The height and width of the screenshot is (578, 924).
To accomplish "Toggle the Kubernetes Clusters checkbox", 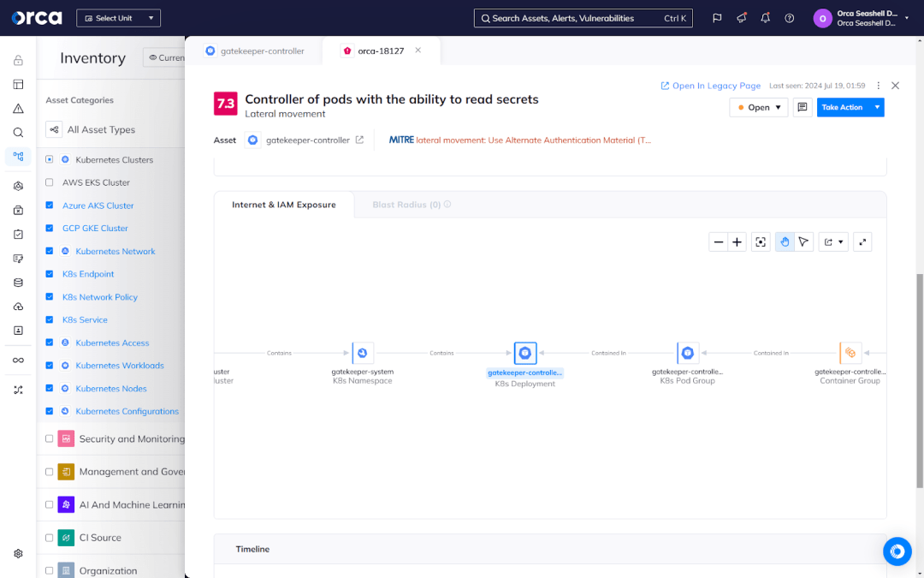I will [x=50, y=159].
